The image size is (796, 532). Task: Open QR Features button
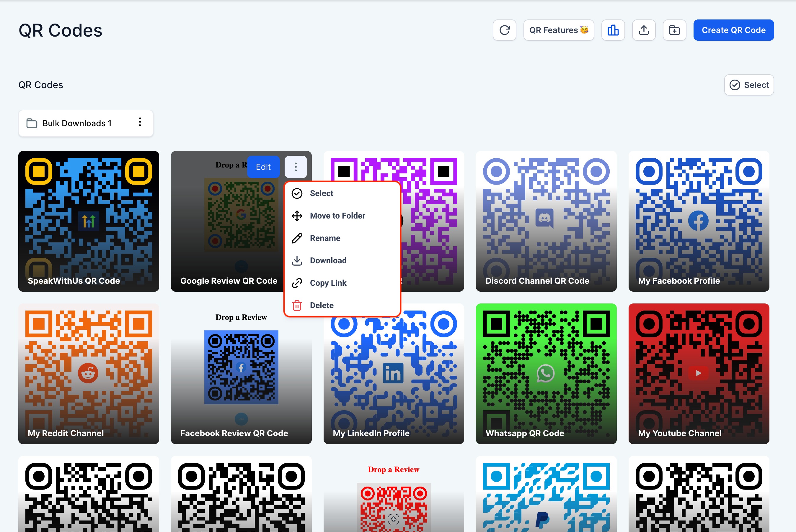(x=558, y=30)
